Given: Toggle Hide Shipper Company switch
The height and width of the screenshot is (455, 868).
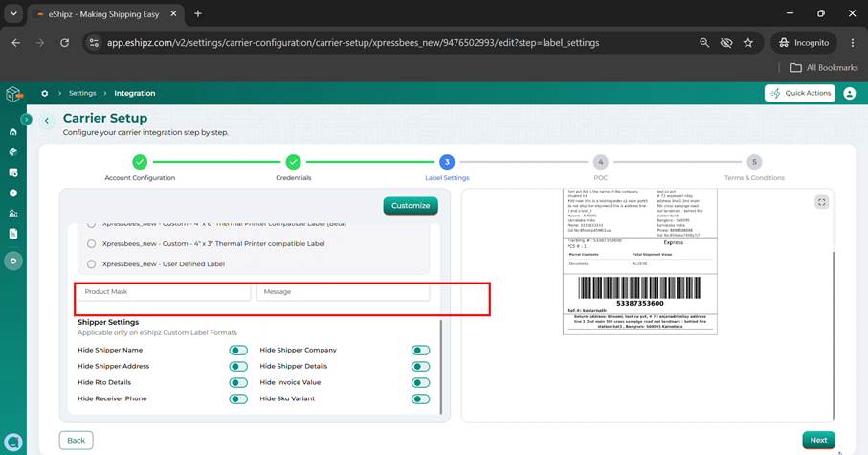Looking at the screenshot, I should [421, 351].
